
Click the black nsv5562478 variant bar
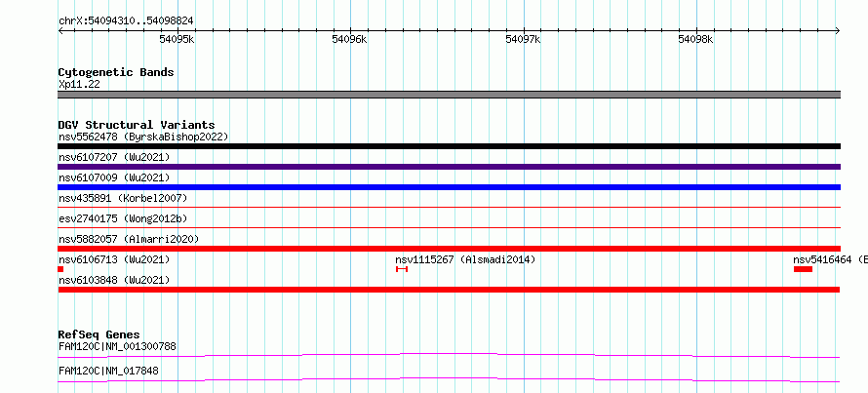[x=449, y=146]
